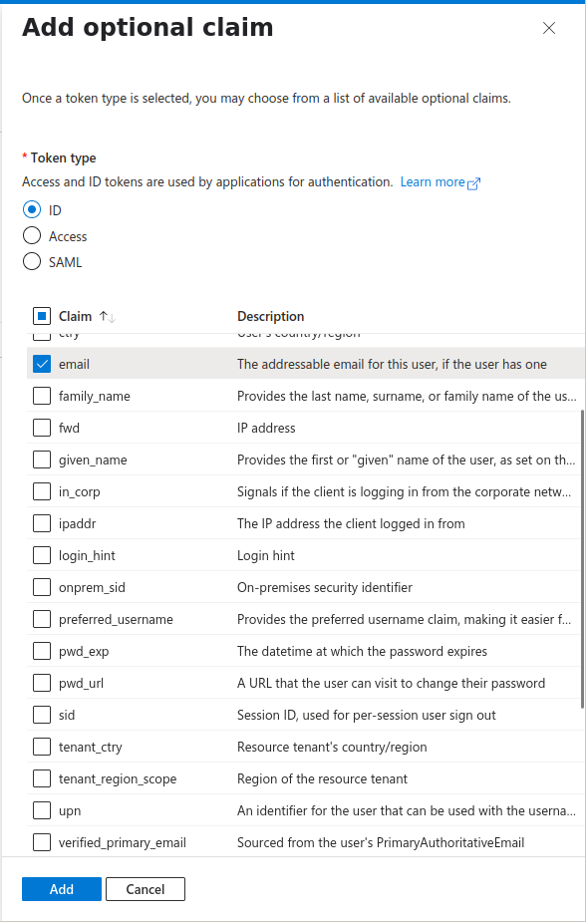
Task: Select the Access token type
Action: [31, 235]
